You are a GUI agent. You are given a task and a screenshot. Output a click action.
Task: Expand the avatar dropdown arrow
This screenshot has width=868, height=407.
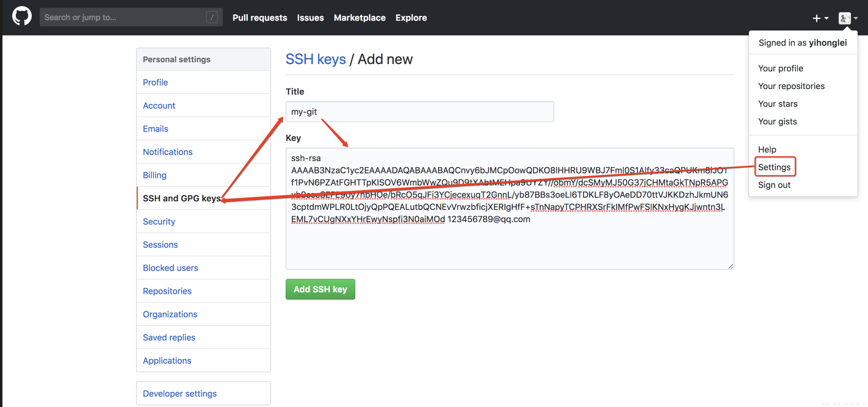click(x=856, y=18)
